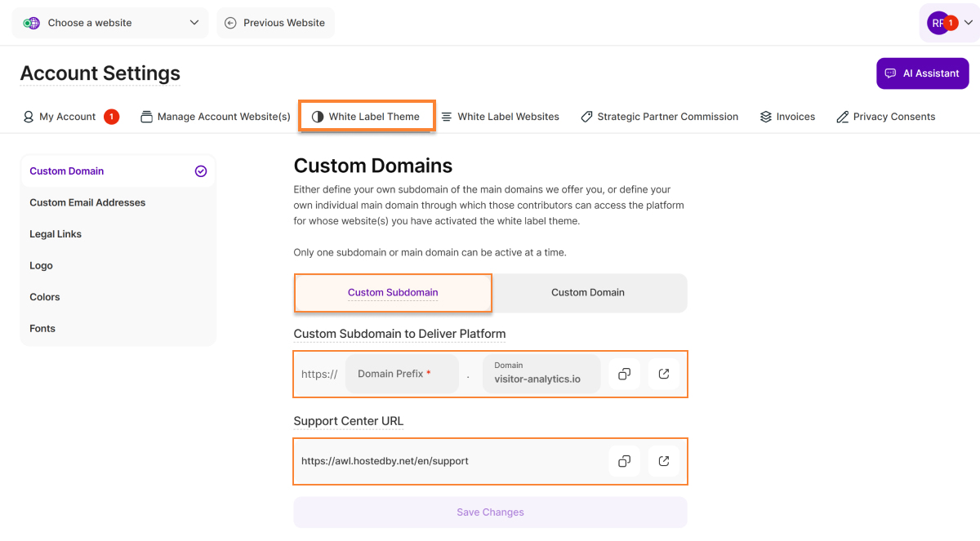This screenshot has height=541, width=980.
Task: Click the Previous Website back arrow icon
Action: pyautogui.click(x=230, y=23)
